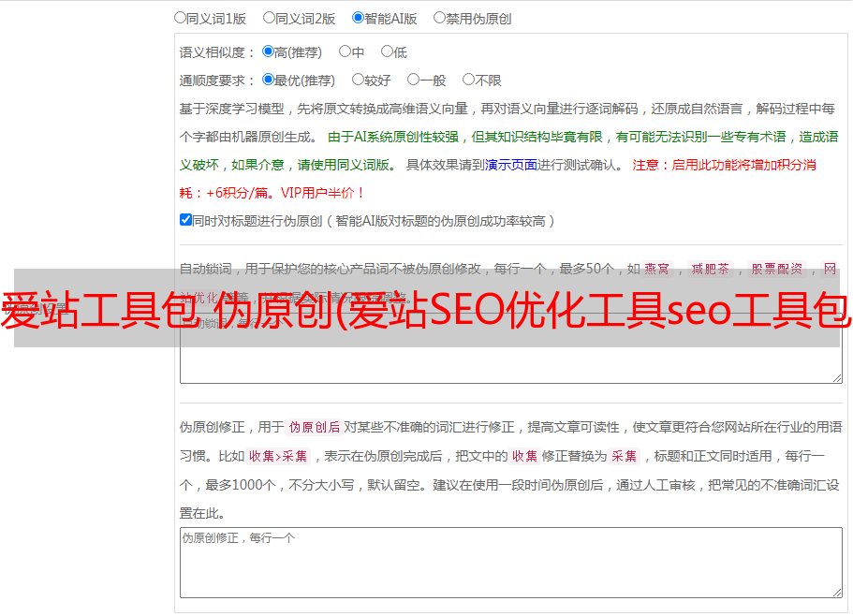Click the 伪原创后 highlighted tag
853x616 pixels.
tap(315, 427)
